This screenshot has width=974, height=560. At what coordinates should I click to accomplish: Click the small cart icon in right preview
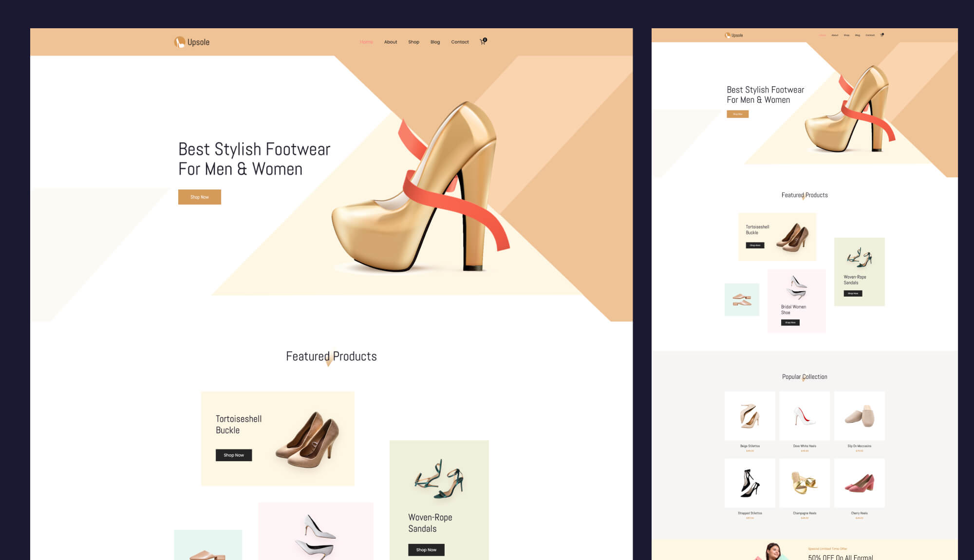tap(881, 35)
